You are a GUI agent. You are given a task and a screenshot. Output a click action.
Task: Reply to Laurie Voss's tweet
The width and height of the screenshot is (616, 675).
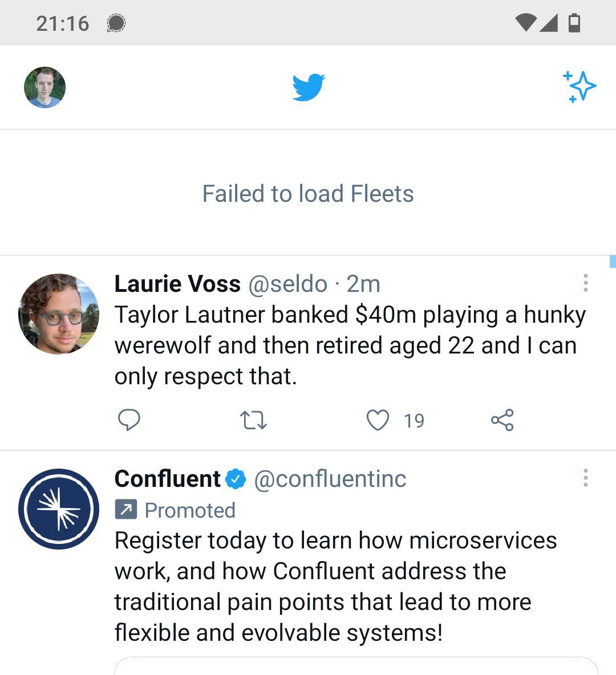click(x=129, y=420)
